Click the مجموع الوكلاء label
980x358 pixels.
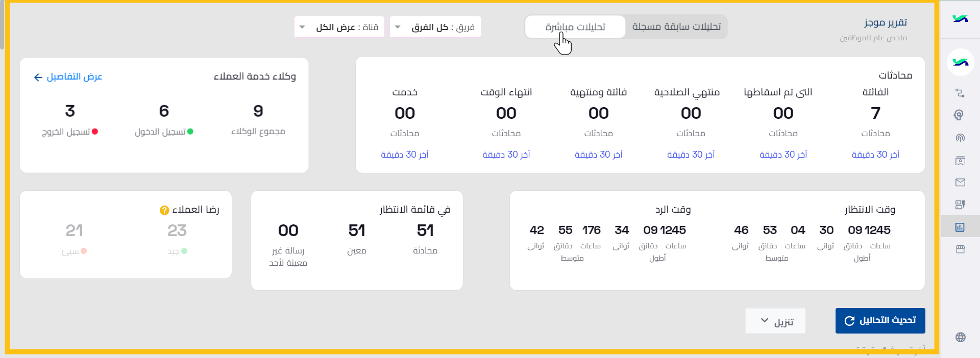[x=258, y=132]
